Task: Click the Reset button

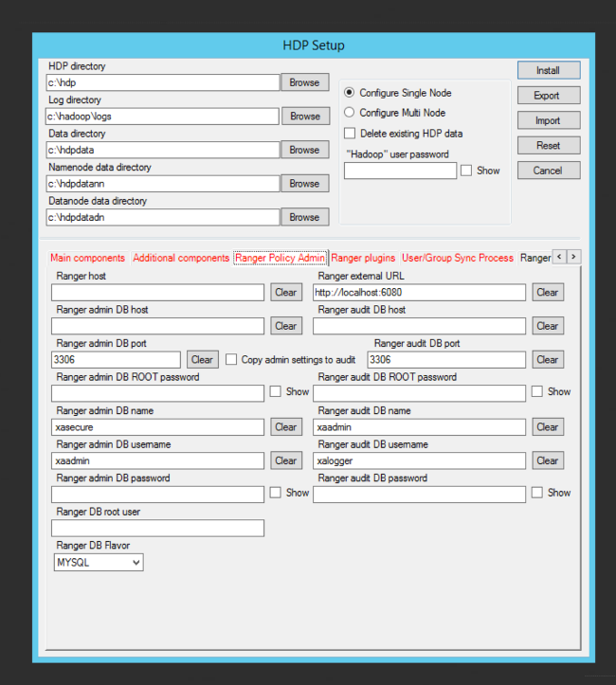Action: (548, 146)
